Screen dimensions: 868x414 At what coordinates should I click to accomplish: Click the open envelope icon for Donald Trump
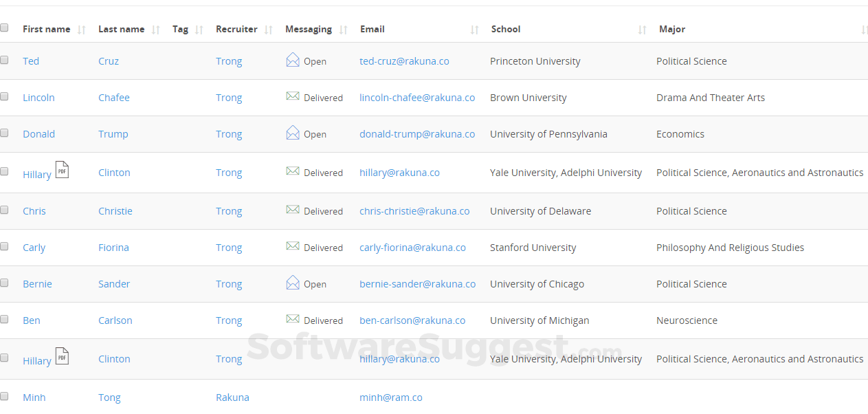293,133
